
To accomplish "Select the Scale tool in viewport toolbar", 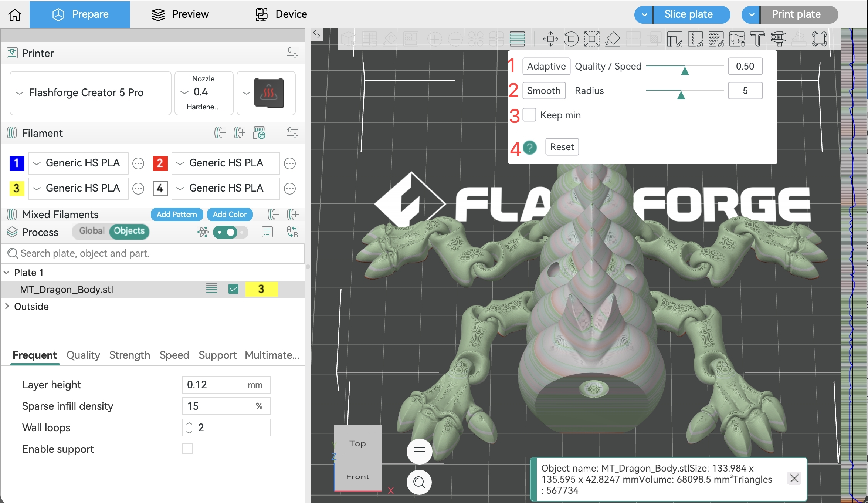I will [x=592, y=39].
